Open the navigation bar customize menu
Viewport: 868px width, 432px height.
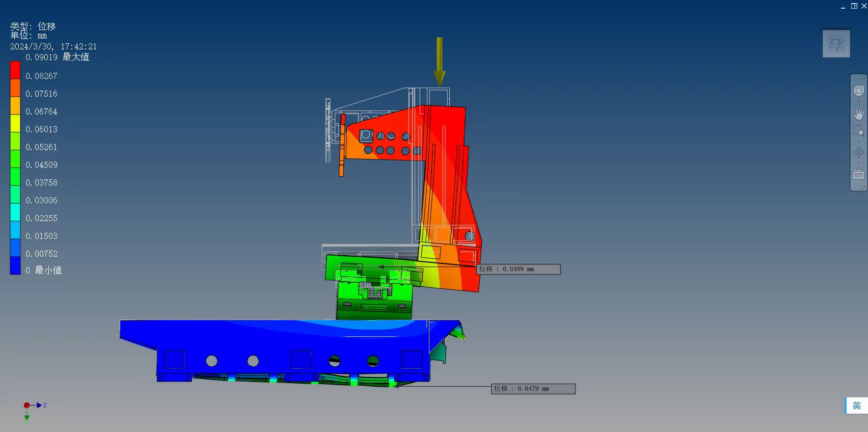point(863,187)
